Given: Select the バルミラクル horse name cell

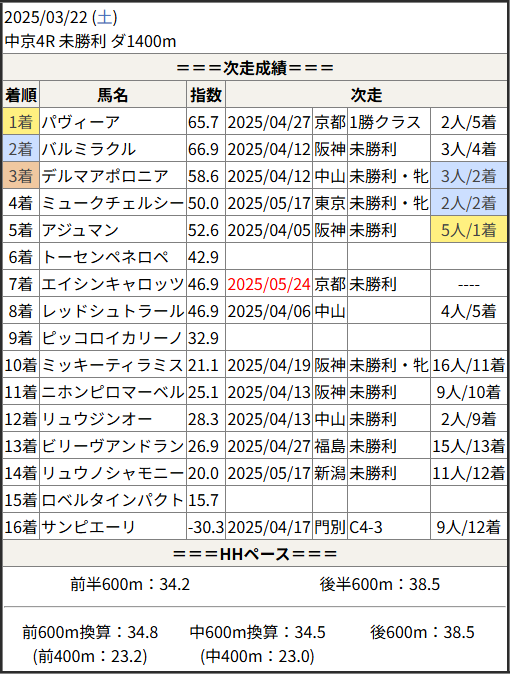Looking at the screenshot, I should point(113,149).
